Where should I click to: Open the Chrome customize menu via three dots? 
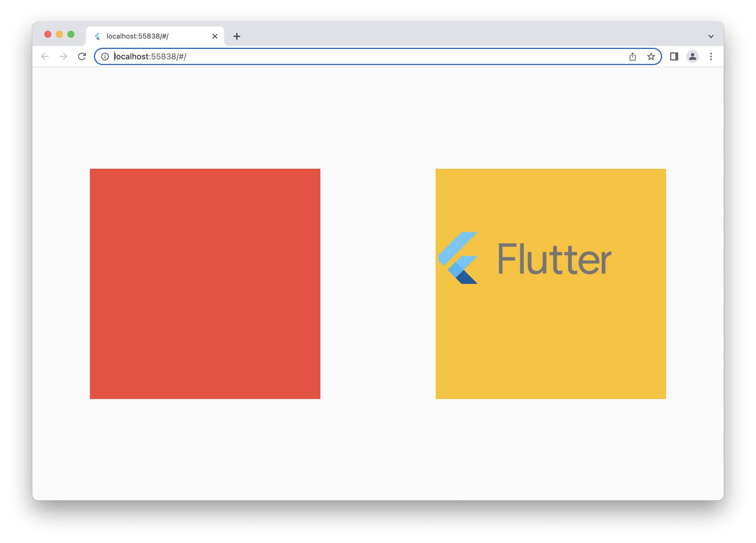[711, 57]
